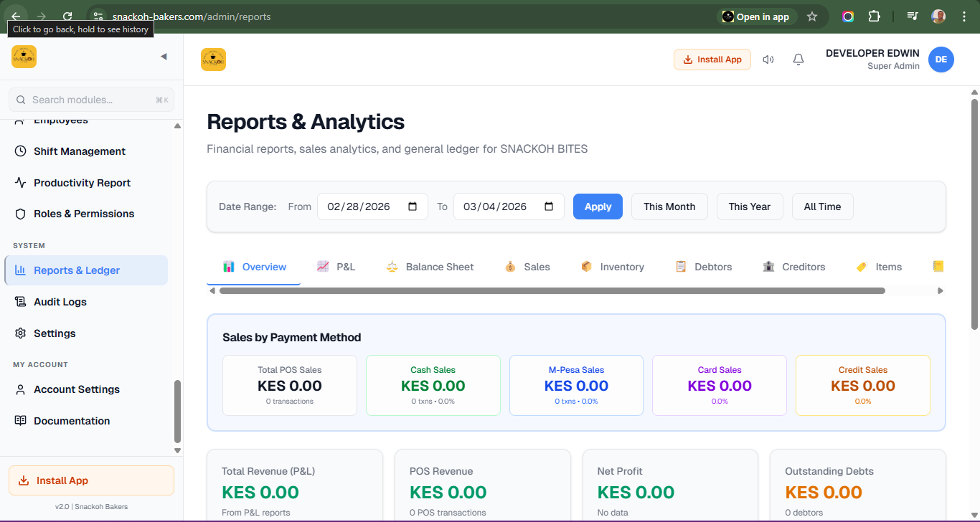
Task: Open the Snackoh Bakers logo in the sidebar
Action: pyautogui.click(x=24, y=56)
